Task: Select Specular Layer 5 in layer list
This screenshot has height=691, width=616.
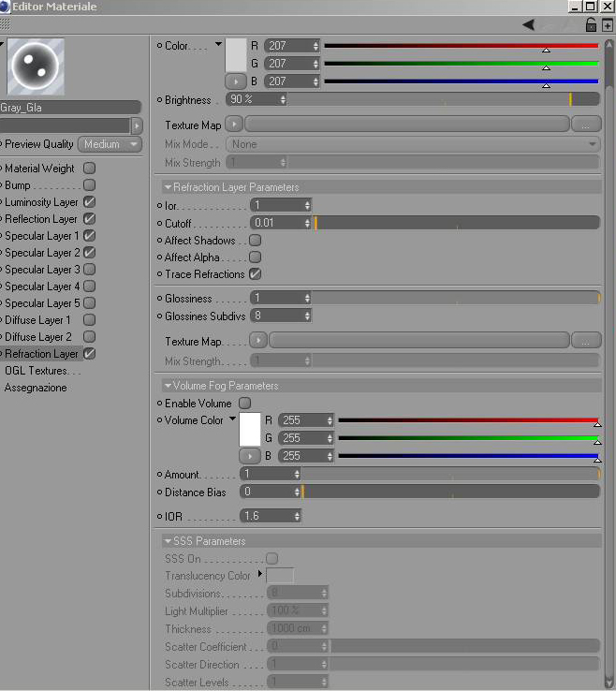Action: tap(42, 303)
